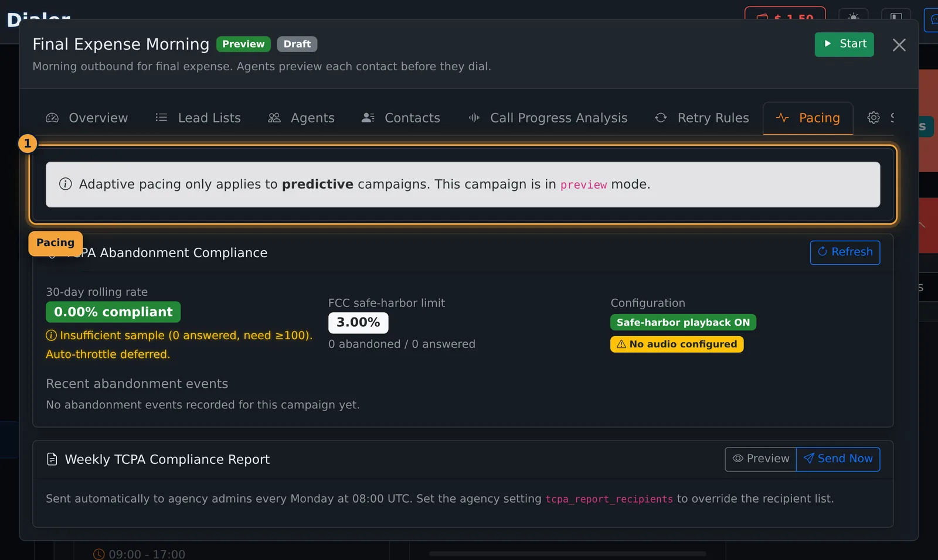Click the Insufficient sample warning text
This screenshot has width=938, height=560.
pos(179,345)
